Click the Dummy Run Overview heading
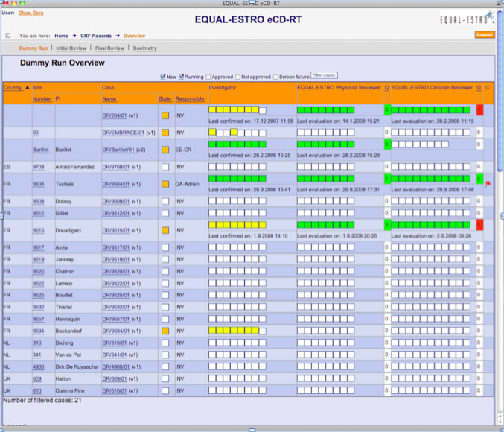Image resolution: width=504 pixels, height=432 pixels. [x=63, y=63]
